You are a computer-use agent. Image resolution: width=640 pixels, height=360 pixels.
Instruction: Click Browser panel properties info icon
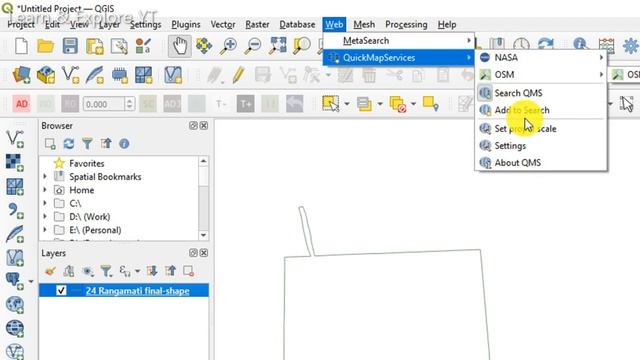(124, 144)
